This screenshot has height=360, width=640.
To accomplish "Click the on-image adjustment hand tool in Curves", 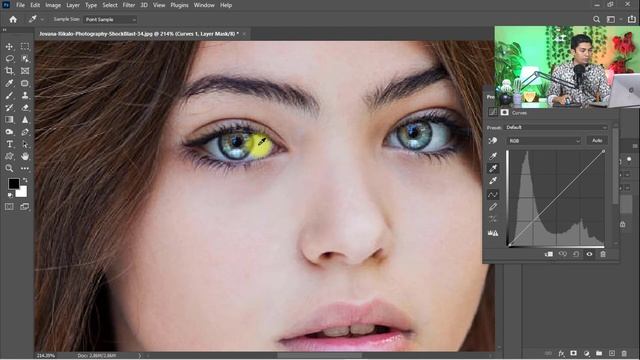I will click(x=493, y=141).
